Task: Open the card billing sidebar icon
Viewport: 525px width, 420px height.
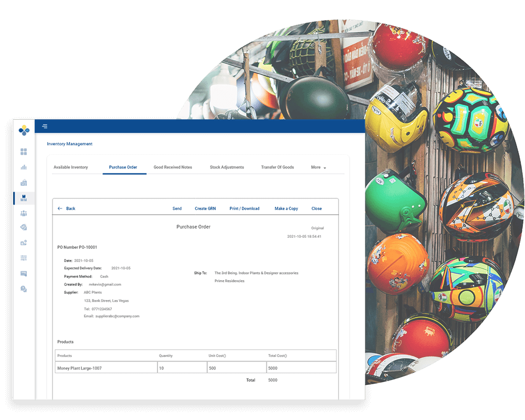Action: [24, 274]
